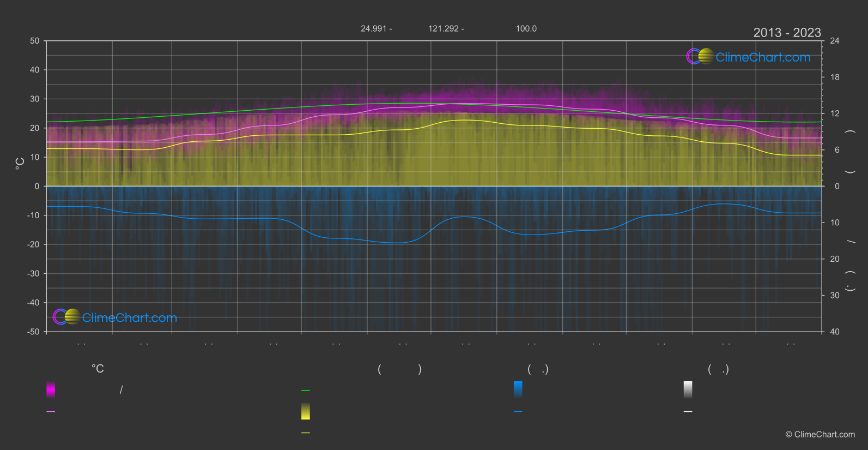The width and height of the screenshot is (868, 450).
Task: Click the blue rainfall mean line legend
Action: pos(518,411)
